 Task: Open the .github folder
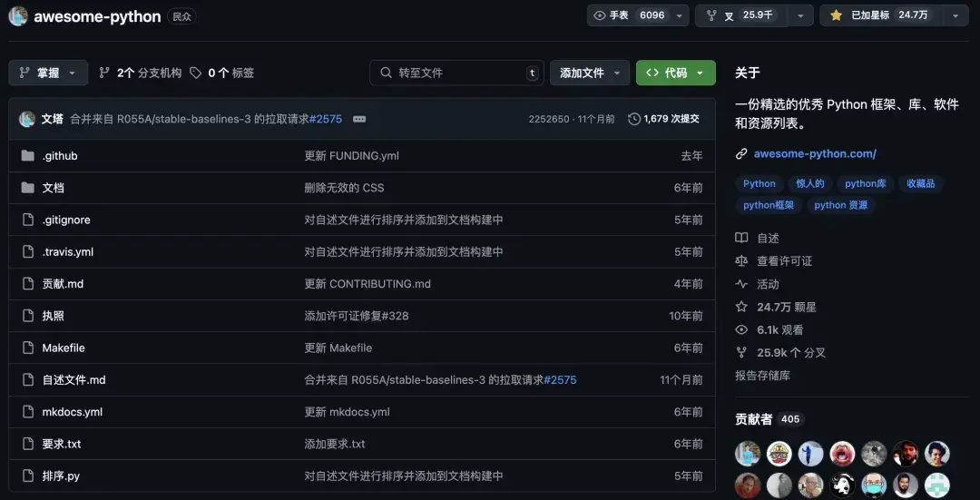pyautogui.click(x=60, y=155)
